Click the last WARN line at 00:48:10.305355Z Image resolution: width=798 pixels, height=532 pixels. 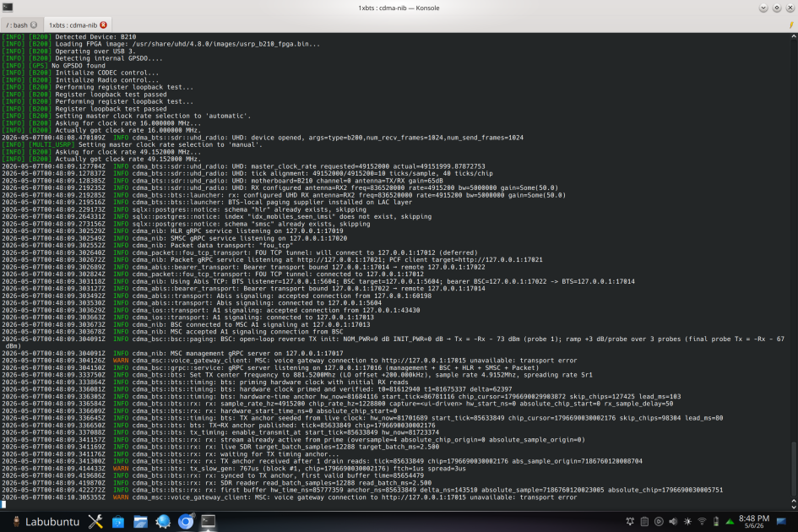[289, 497]
